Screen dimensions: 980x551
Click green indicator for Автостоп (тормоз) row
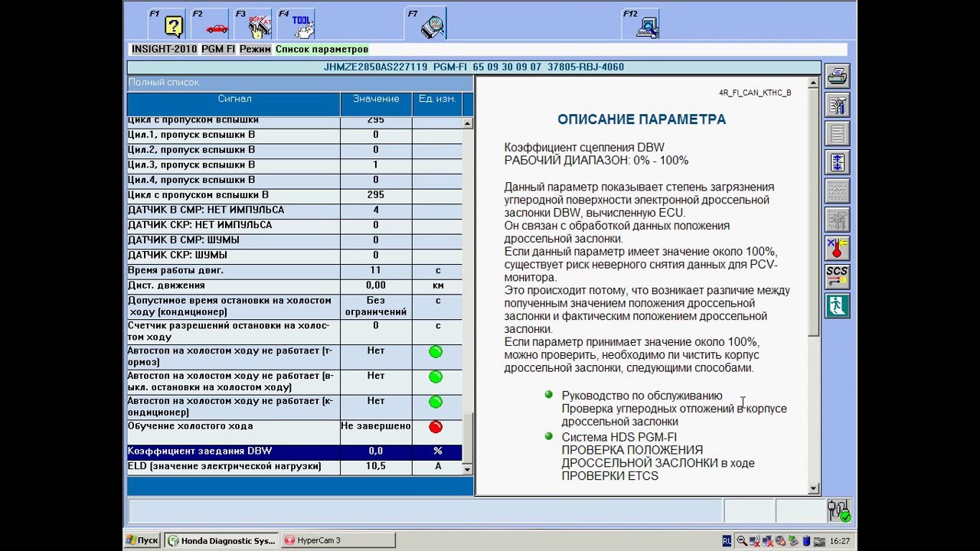(x=436, y=352)
